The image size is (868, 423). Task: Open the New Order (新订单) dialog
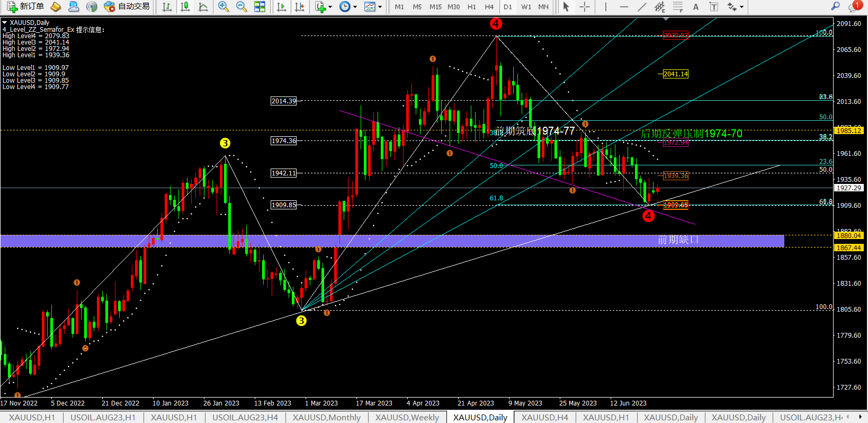(25, 6)
